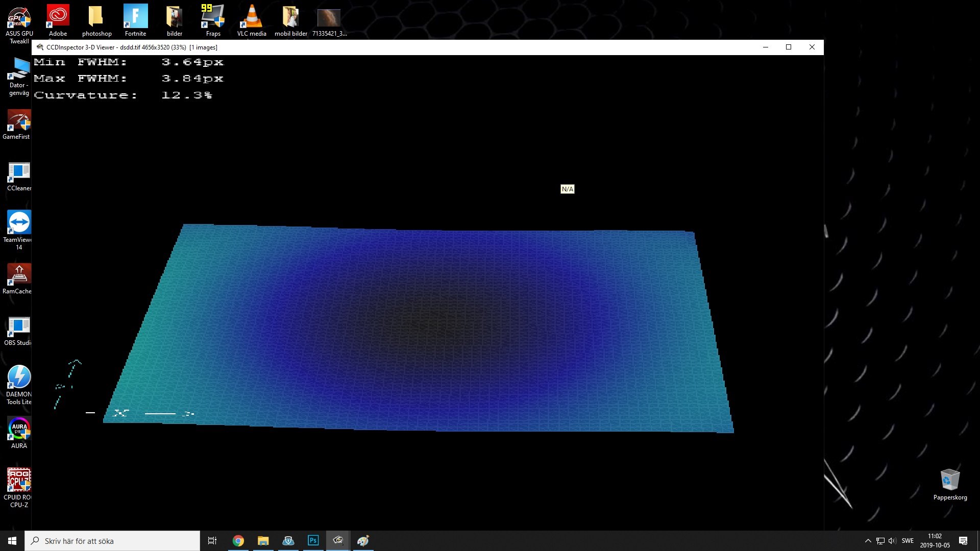
Task: Open Task View on taskbar
Action: click(212, 541)
